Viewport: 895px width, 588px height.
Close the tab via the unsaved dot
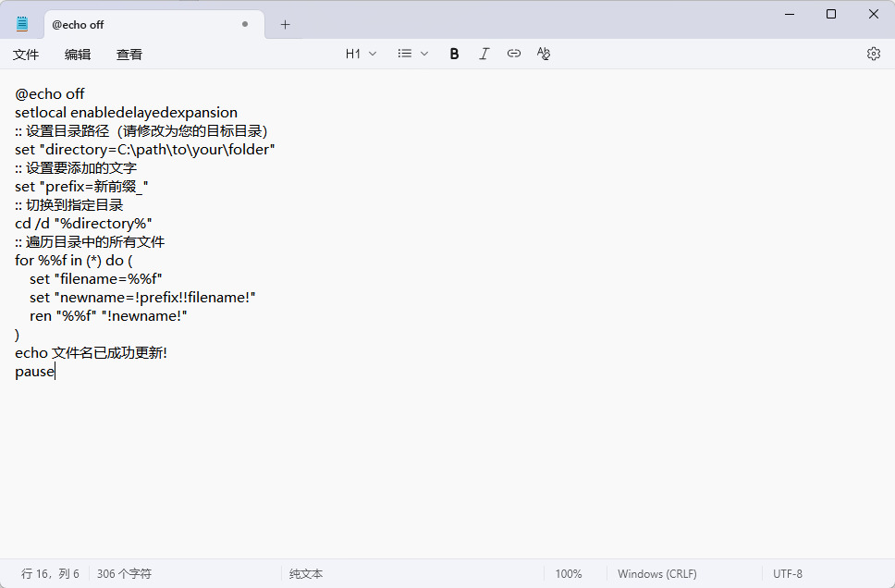tap(245, 25)
